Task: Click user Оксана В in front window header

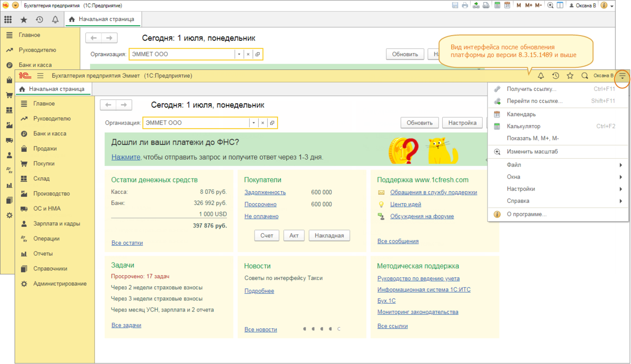Action: point(603,76)
